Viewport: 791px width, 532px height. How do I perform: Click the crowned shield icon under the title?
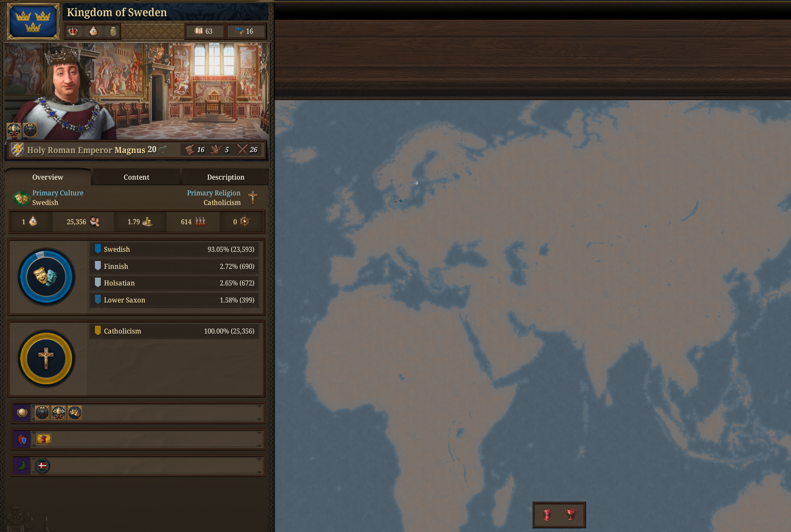point(113,31)
